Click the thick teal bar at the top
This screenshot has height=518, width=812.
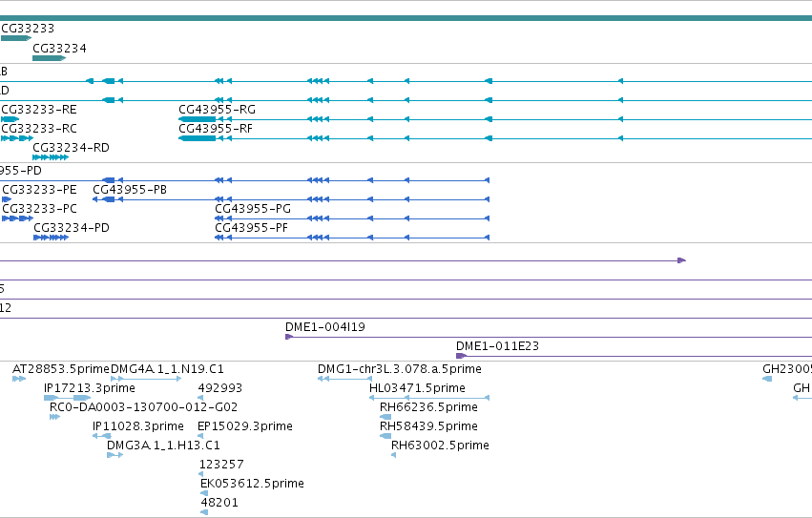click(x=406, y=18)
